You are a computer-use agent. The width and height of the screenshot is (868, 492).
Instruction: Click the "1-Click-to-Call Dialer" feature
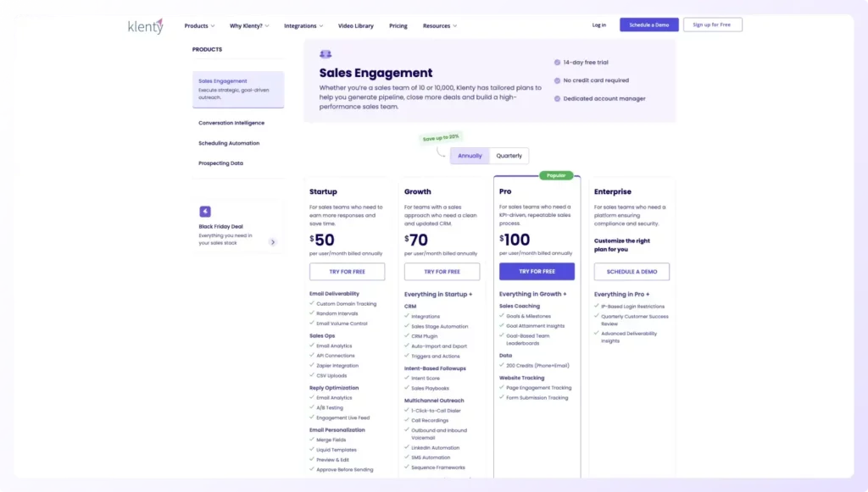click(436, 410)
